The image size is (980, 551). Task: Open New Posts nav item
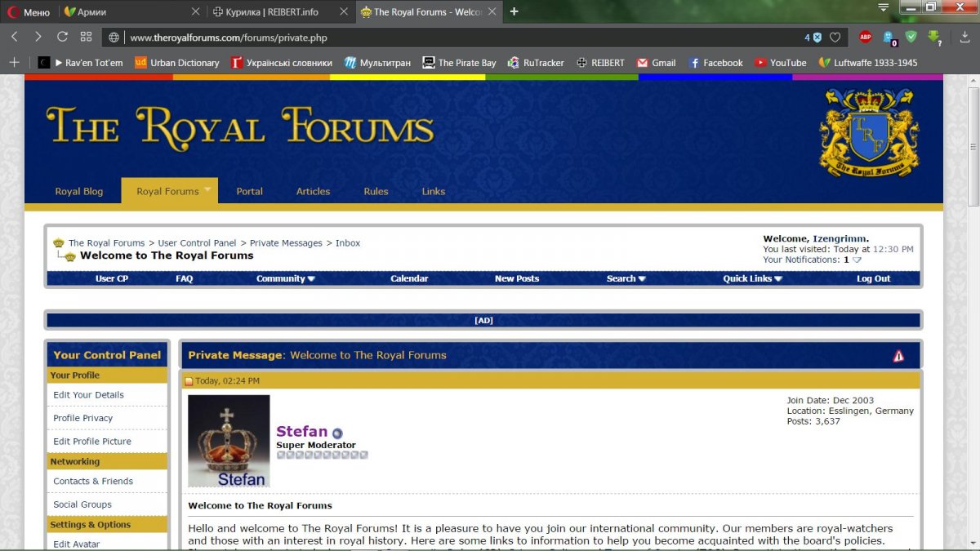pos(517,278)
